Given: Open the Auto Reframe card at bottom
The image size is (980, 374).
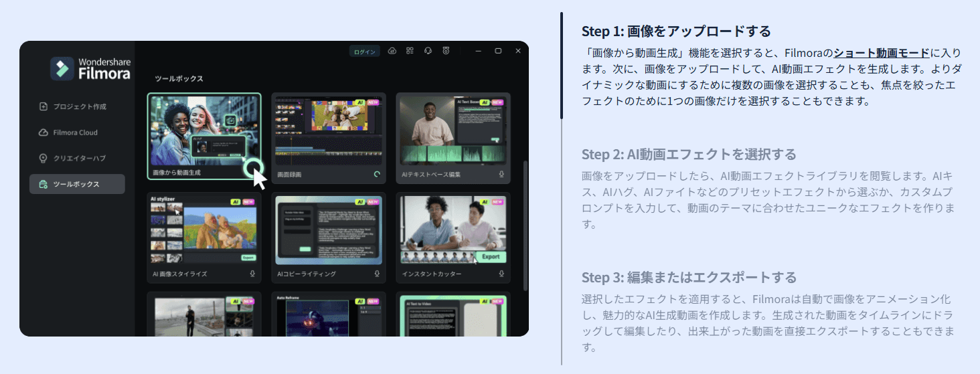Looking at the screenshot, I should (329, 314).
